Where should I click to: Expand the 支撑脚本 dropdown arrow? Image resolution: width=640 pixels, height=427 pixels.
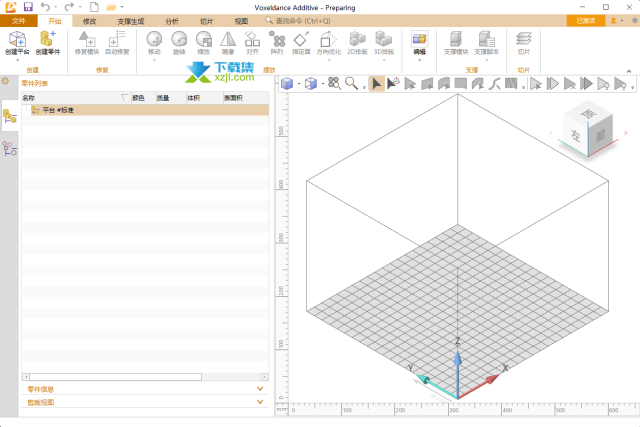point(487,60)
